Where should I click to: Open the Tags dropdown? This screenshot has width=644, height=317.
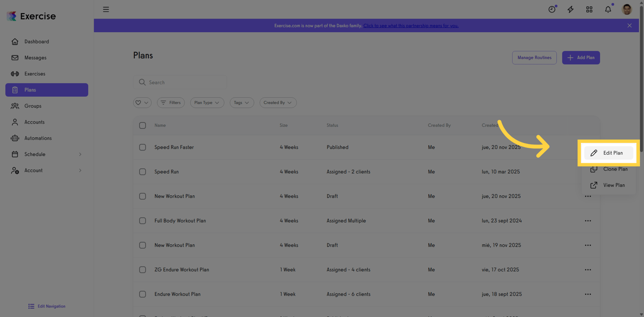242,102
